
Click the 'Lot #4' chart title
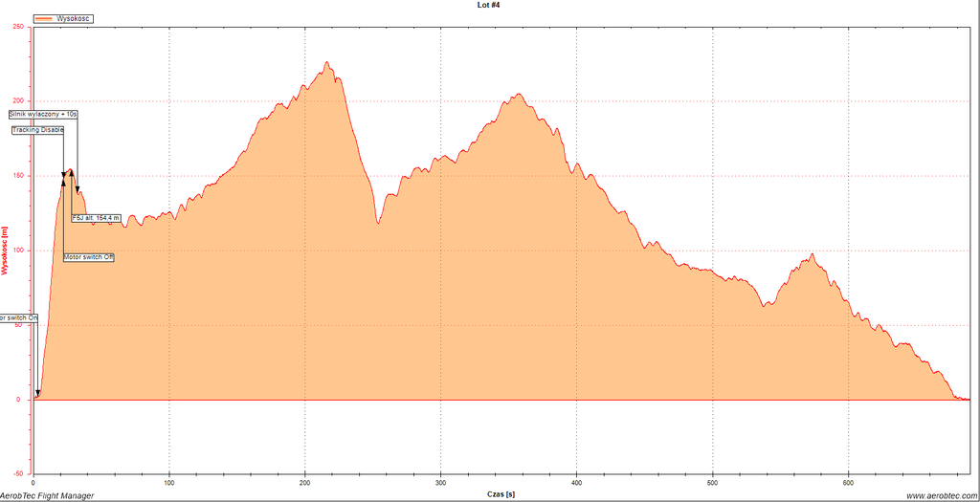(489, 6)
